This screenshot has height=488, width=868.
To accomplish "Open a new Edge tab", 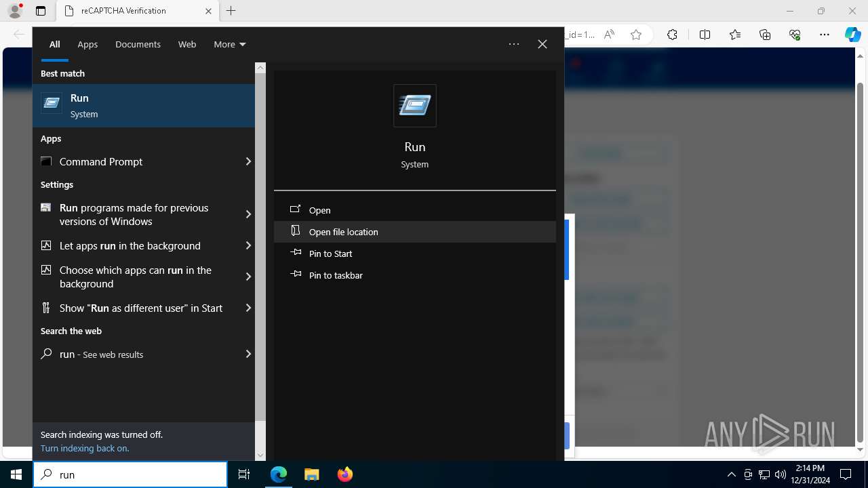I will [x=231, y=11].
